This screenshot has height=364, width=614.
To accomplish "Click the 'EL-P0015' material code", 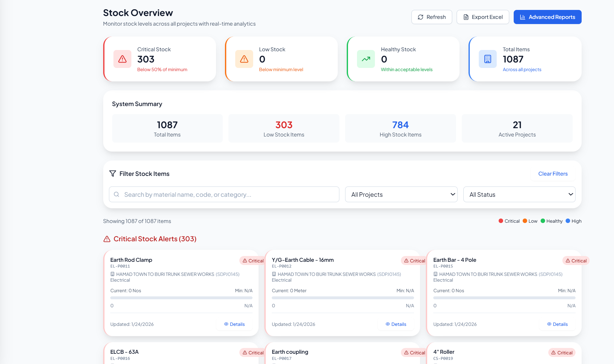I will 443,266.
